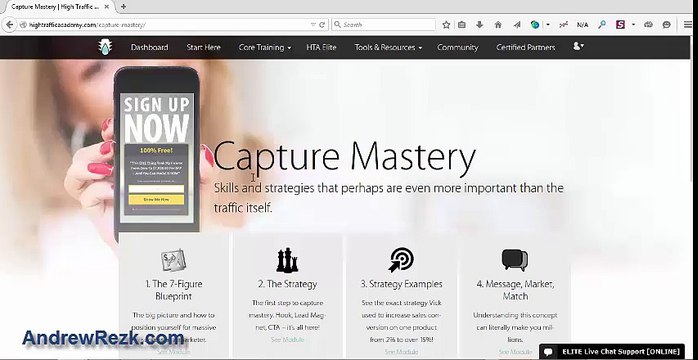Image resolution: width=698 pixels, height=360 pixels.
Task: Click the search magnifier icon in search box
Action: pos(337,25)
